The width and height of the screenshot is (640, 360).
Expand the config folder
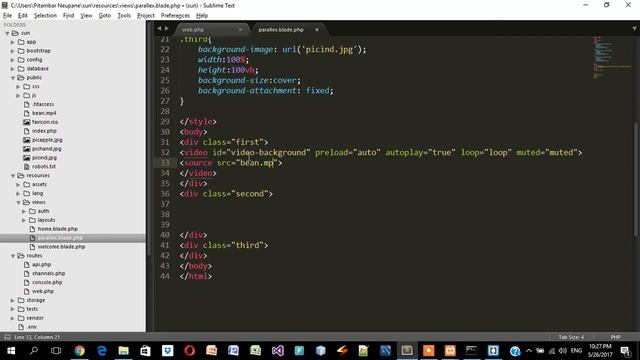pos(13,60)
